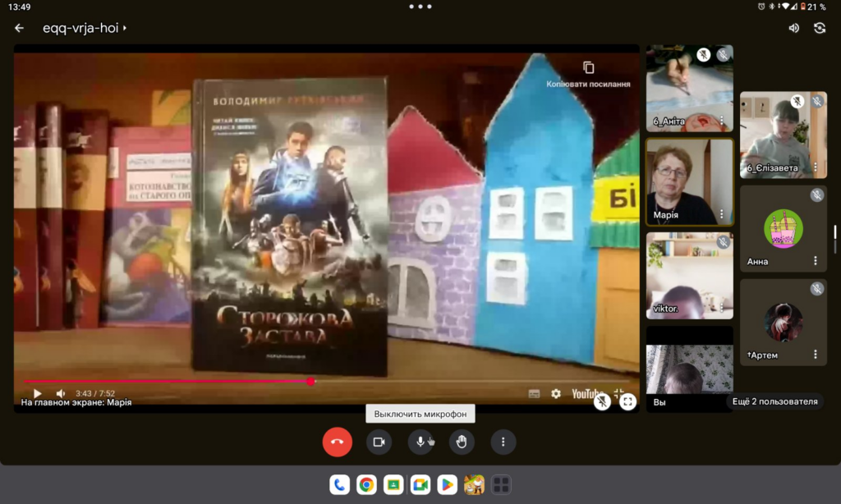The width and height of the screenshot is (841, 504).
Task: Click the Копіювати посилання copy link icon
Action: pyautogui.click(x=588, y=68)
